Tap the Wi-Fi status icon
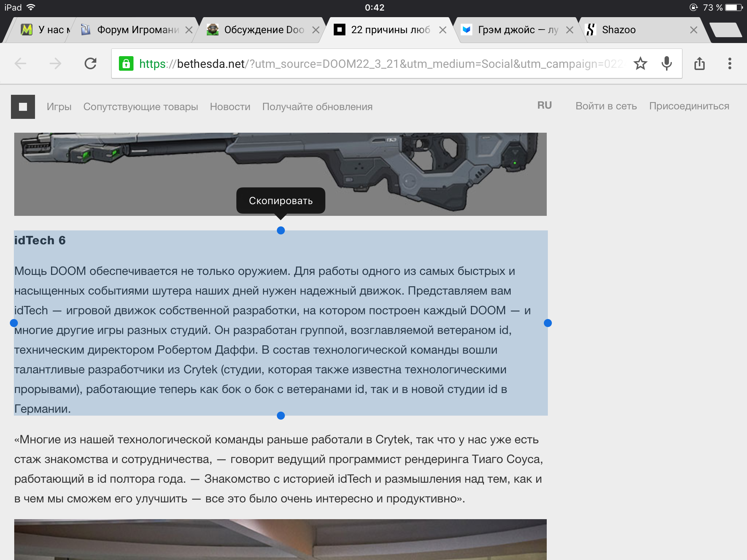Image resolution: width=747 pixels, height=560 pixels. (31, 7)
